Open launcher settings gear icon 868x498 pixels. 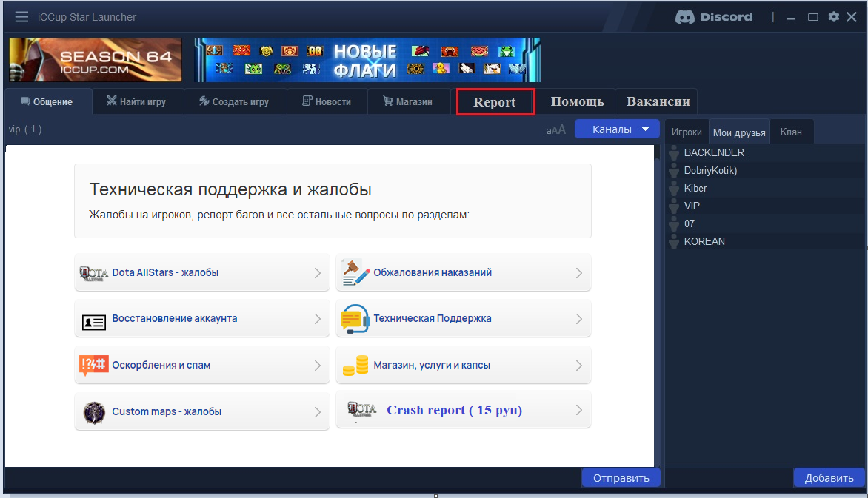tap(834, 16)
